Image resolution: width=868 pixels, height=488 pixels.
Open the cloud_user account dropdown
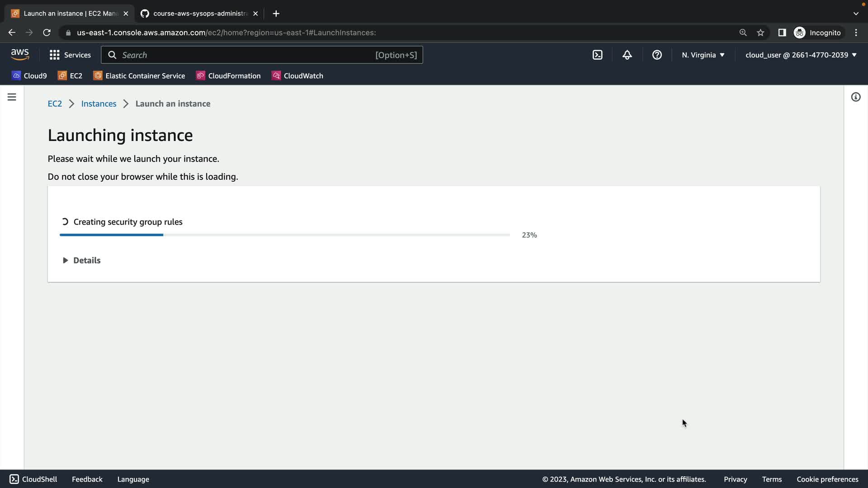pyautogui.click(x=801, y=55)
